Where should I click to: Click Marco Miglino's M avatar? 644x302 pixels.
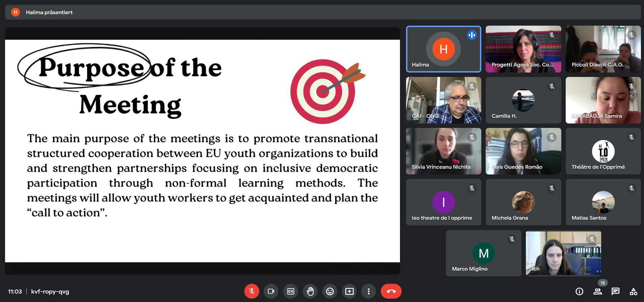pyautogui.click(x=484, y=253)
